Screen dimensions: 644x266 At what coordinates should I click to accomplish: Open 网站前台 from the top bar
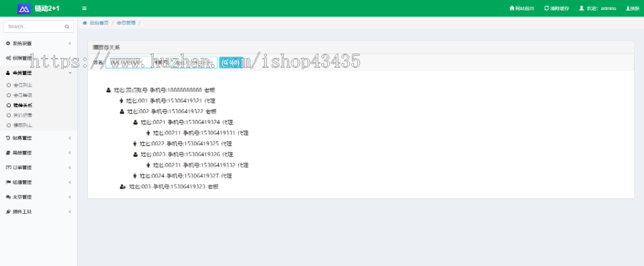[522, 8]
